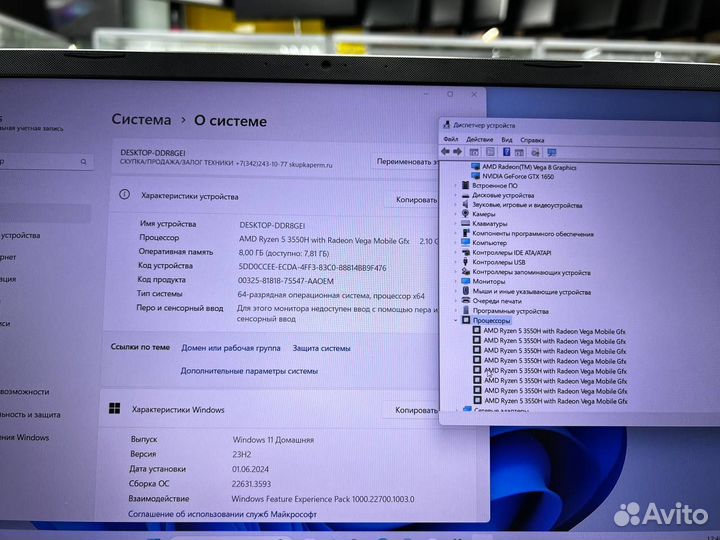Close the Settings window
The width and height of the screenshot is (720, 540).
474,95
